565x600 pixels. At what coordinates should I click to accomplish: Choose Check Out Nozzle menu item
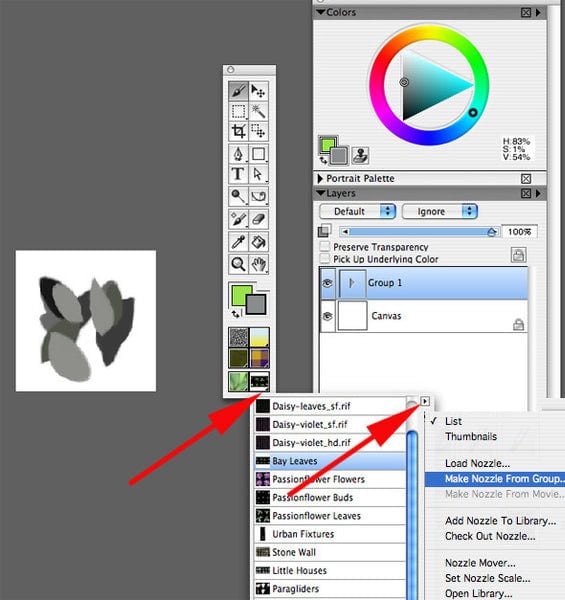490,536
